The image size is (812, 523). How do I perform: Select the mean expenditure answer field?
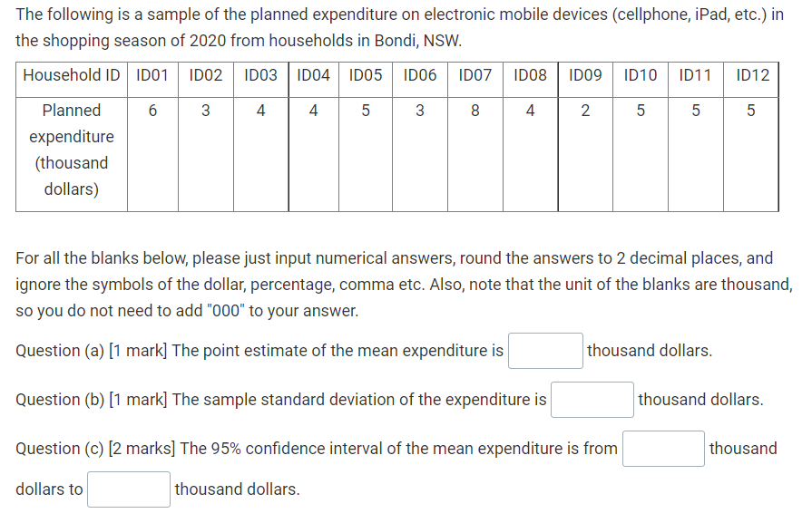[x=544, y=350]
